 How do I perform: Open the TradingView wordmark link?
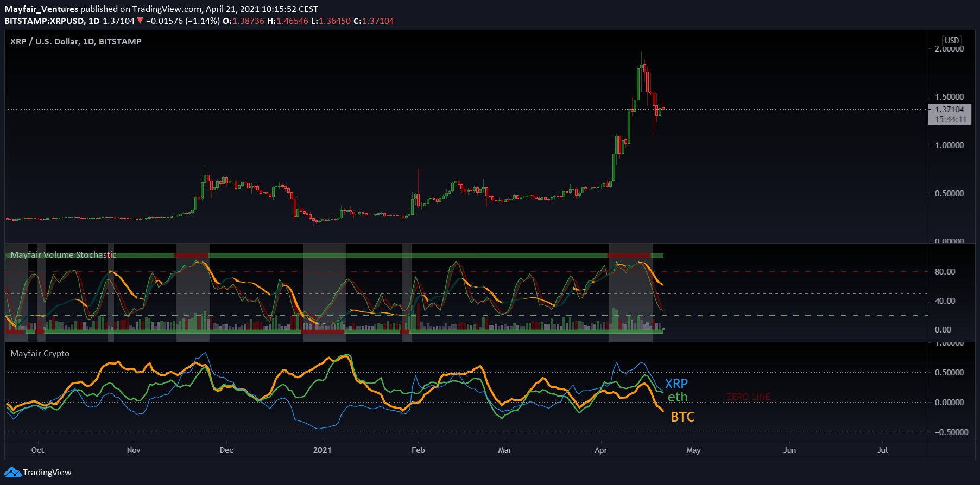(47, 473)
